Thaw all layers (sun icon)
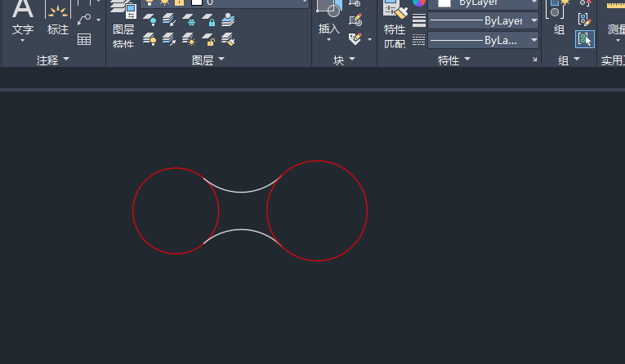625x364 pixels. 189,39
